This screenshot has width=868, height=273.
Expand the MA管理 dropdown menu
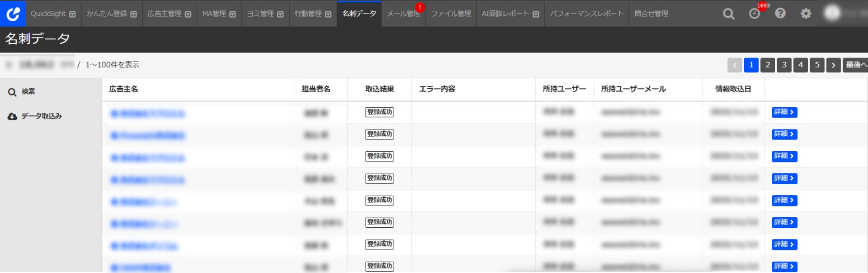tap(232, 14)
